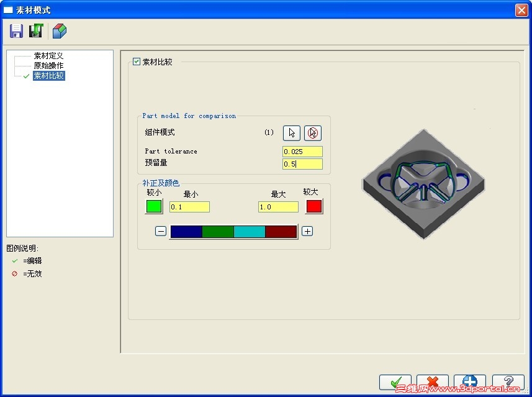Viewport: 532px width, 397px height.
Task: Open the red 较大 color swatch
Action: pos(314,206)
